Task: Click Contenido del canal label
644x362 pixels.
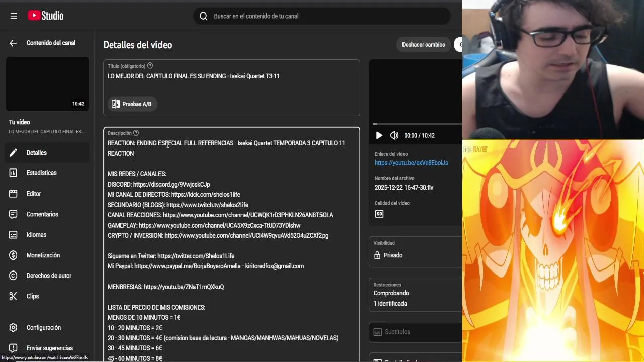Action: (x=51, y=43)
